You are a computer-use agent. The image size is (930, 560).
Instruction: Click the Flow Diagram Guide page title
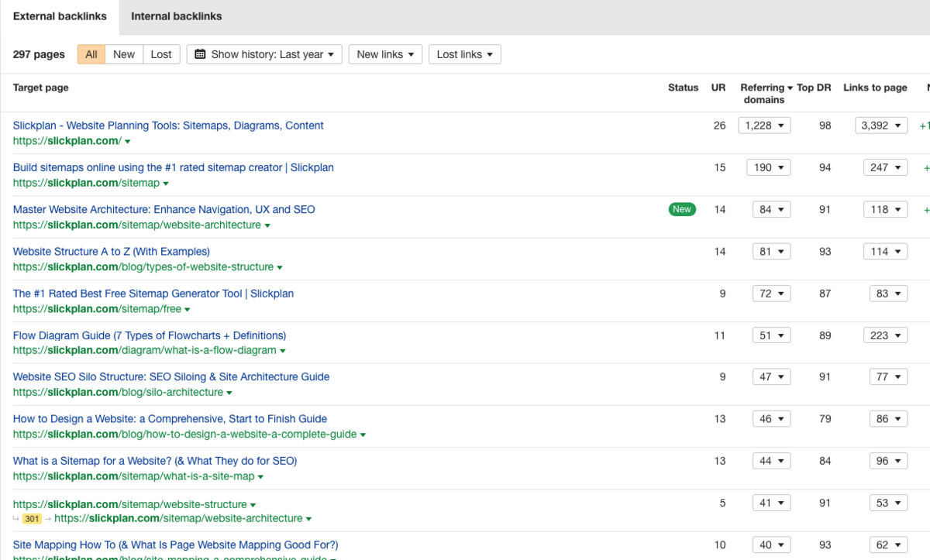tap(150, 335)
